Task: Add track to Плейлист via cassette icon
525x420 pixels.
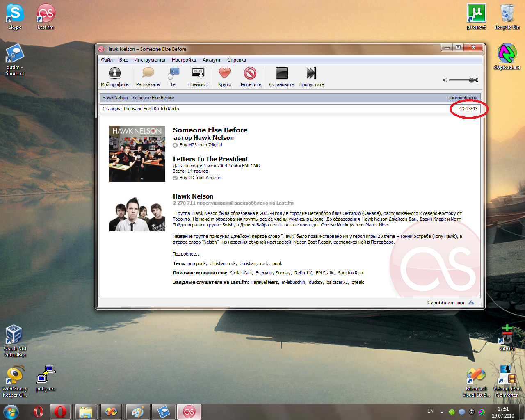Action: point(198,77)
